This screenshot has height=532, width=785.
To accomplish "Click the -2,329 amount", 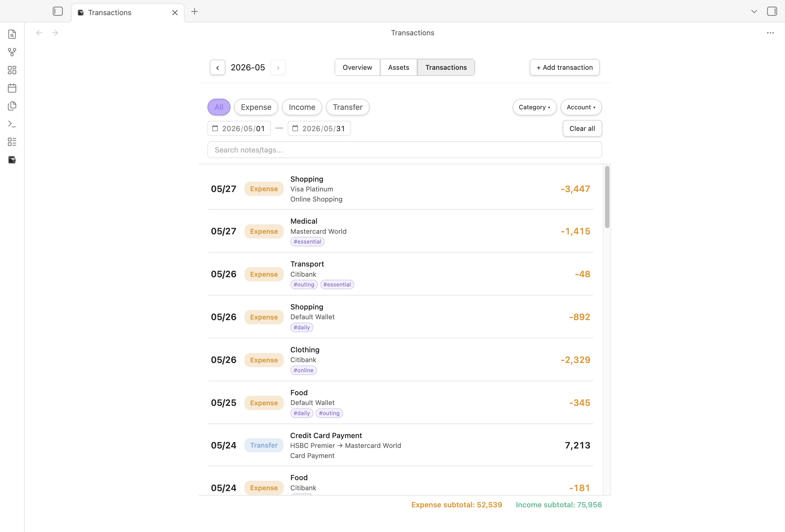I will coord(575,360).
